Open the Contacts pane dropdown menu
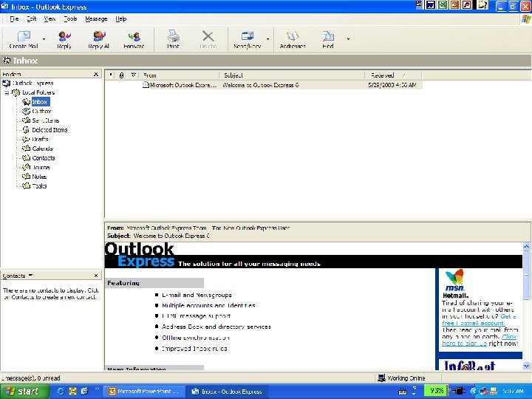This screenshot has height=399, width=532. 30,275
